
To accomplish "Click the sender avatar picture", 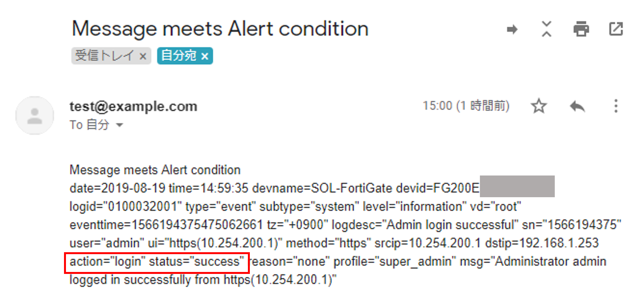I will (x=35, y=115).
